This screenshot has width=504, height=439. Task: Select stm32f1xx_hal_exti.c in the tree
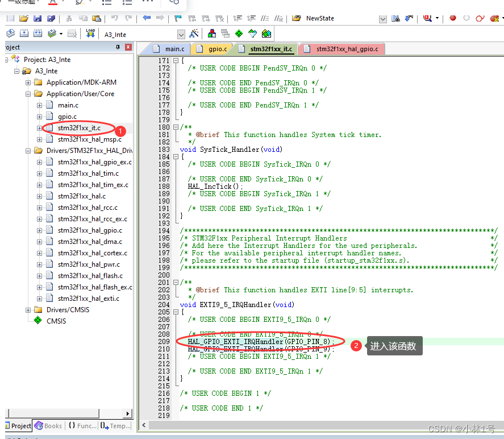[x=89, y=299]
